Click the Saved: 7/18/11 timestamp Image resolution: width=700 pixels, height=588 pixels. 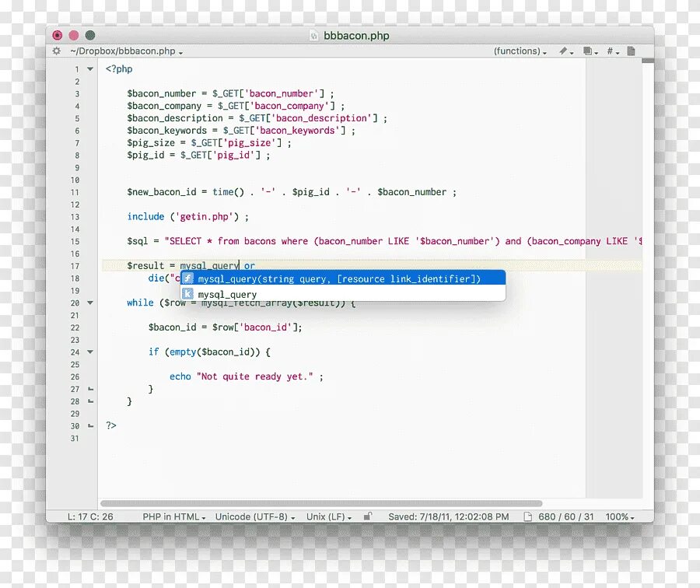point(448,516)
